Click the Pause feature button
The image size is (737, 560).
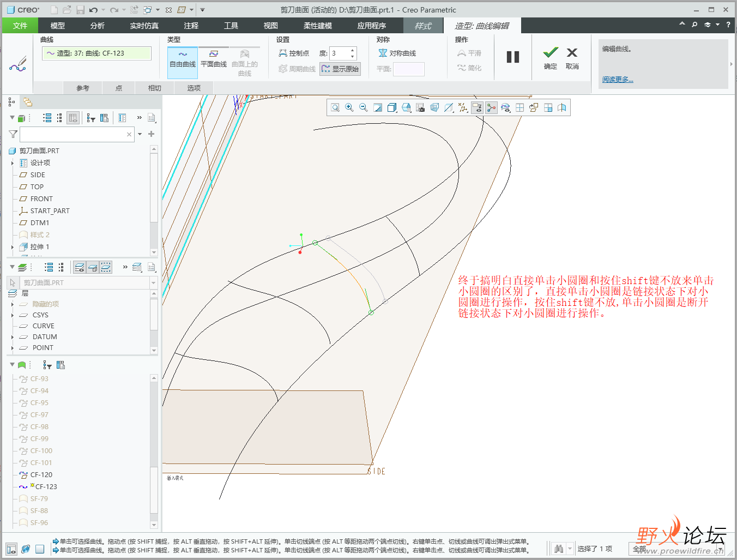click(x=513, y=57)
